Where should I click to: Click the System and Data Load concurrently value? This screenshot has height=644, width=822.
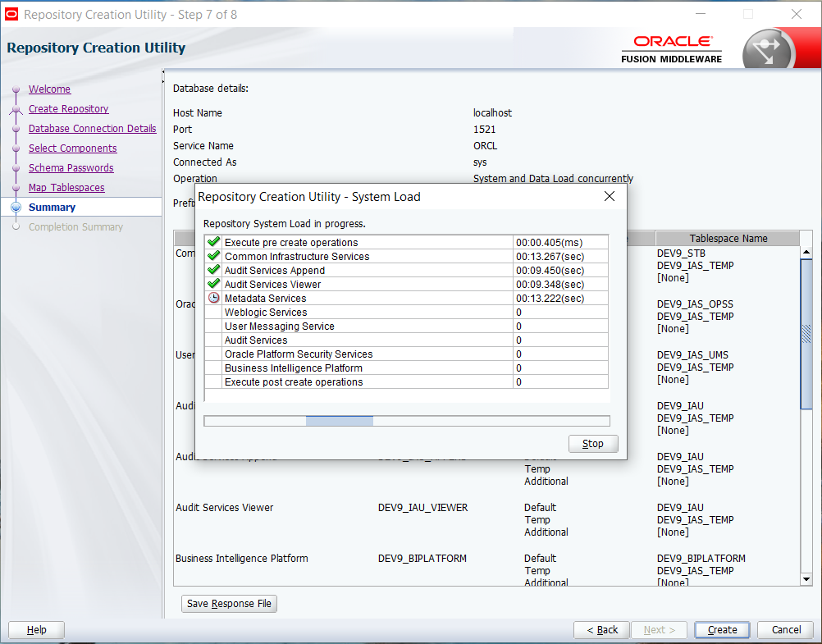(553, 178)
